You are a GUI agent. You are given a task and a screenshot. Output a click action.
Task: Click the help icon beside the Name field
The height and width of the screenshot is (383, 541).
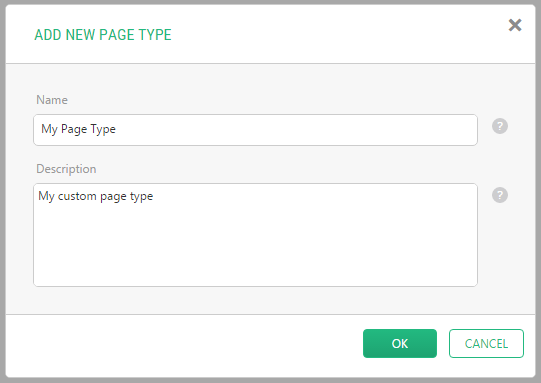point(500,126)
